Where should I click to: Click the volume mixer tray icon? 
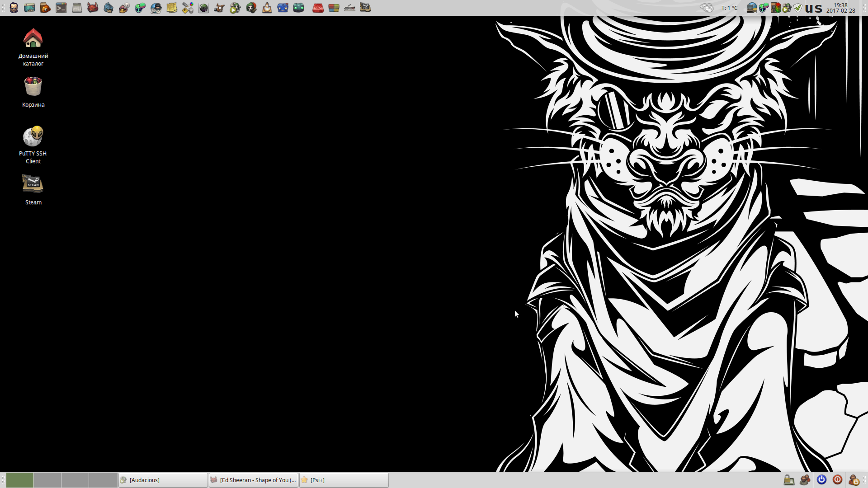776,8
